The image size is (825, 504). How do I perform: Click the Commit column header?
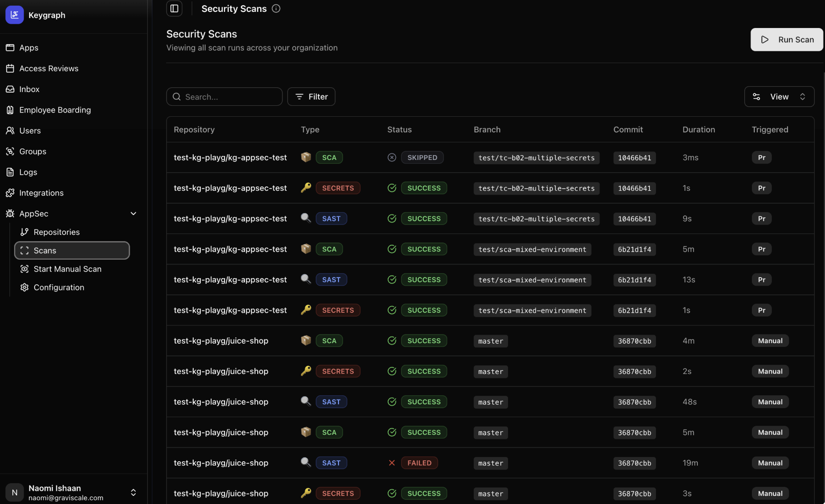pyautogui.click(x=628, y=130)
